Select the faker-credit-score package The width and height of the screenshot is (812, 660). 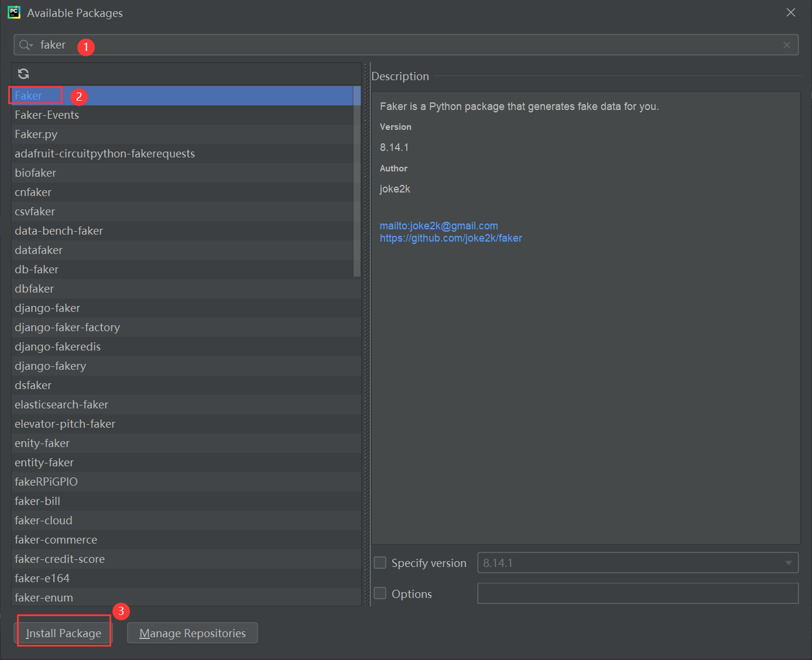tap(186, 559)
